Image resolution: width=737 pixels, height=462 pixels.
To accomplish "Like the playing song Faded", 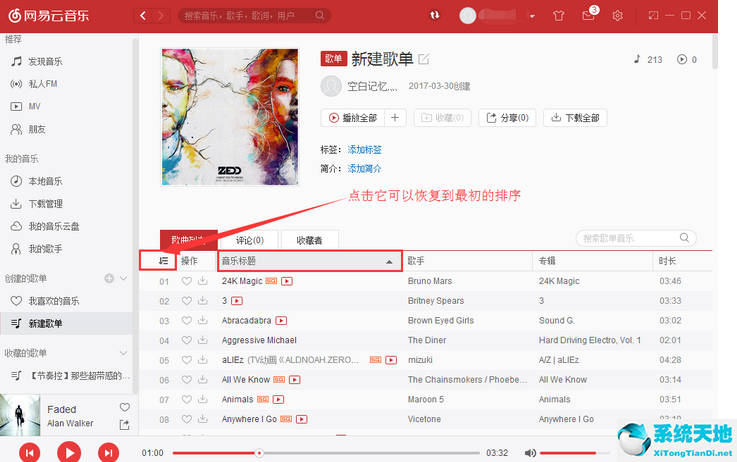I will 125,407.
